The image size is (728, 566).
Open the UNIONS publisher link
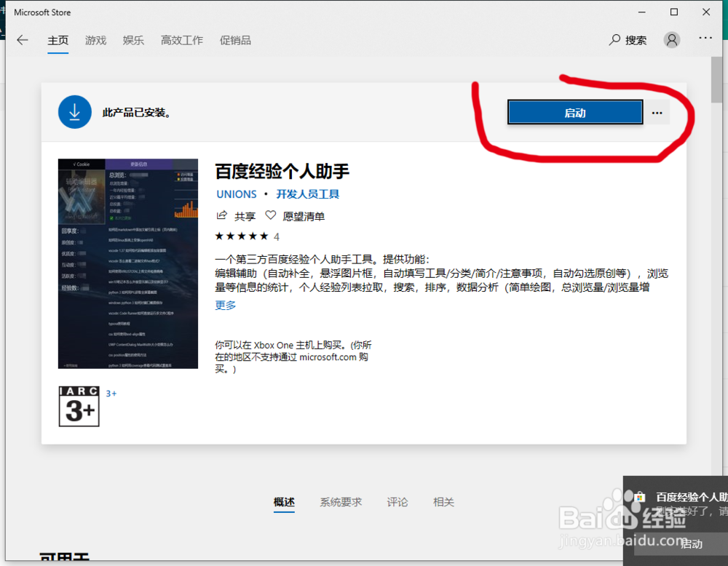236,194
